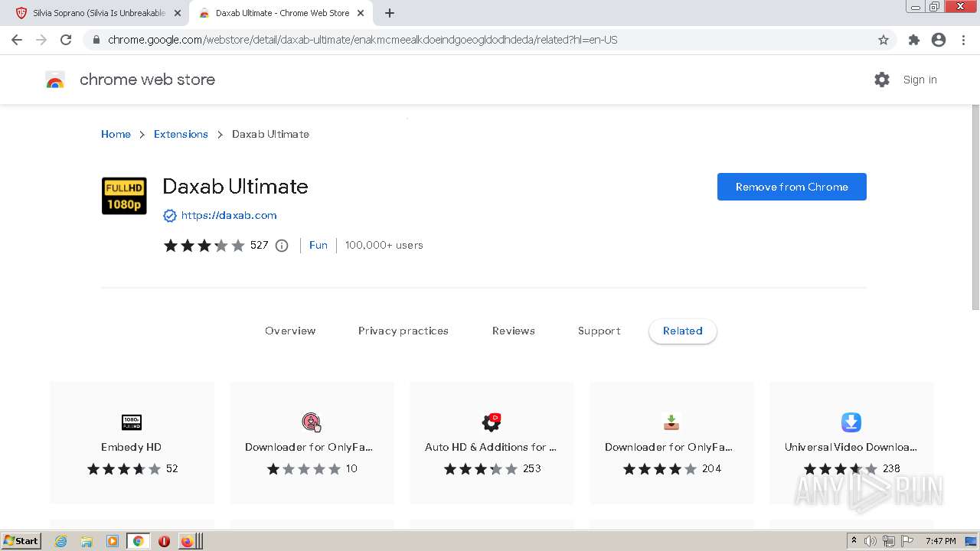The image size is (980, 551).
Task: Go forward to the next page
Action: click(x=41, y=40)
